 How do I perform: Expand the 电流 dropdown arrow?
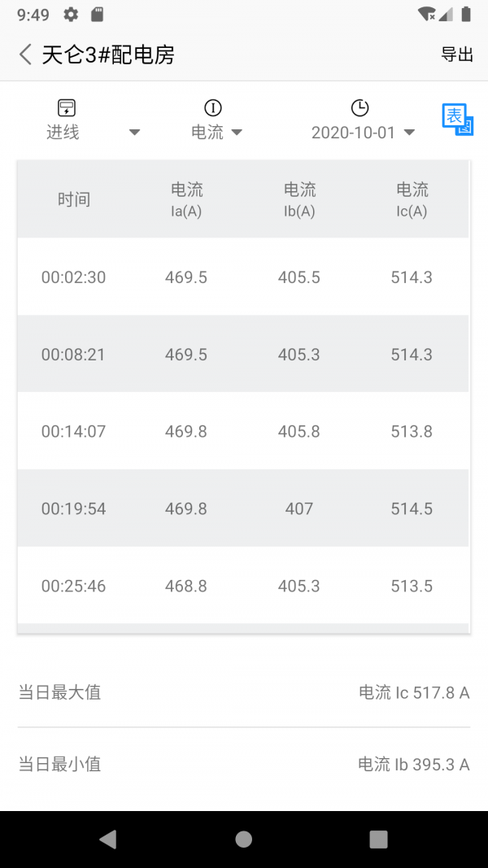point(237,133)
